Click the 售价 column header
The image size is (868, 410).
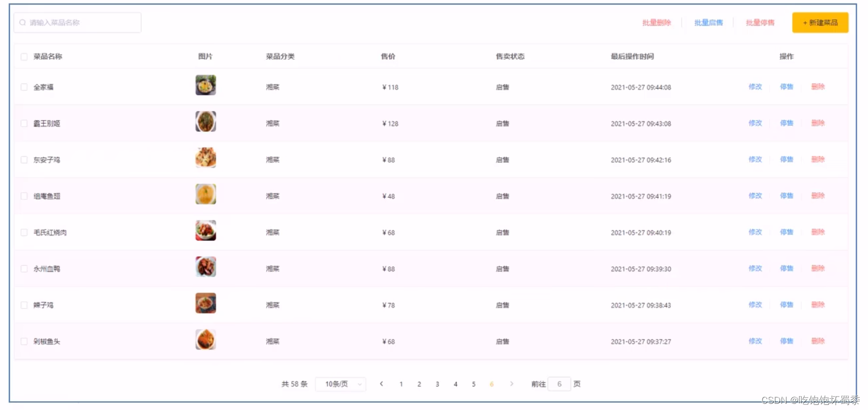click(388, 57)
